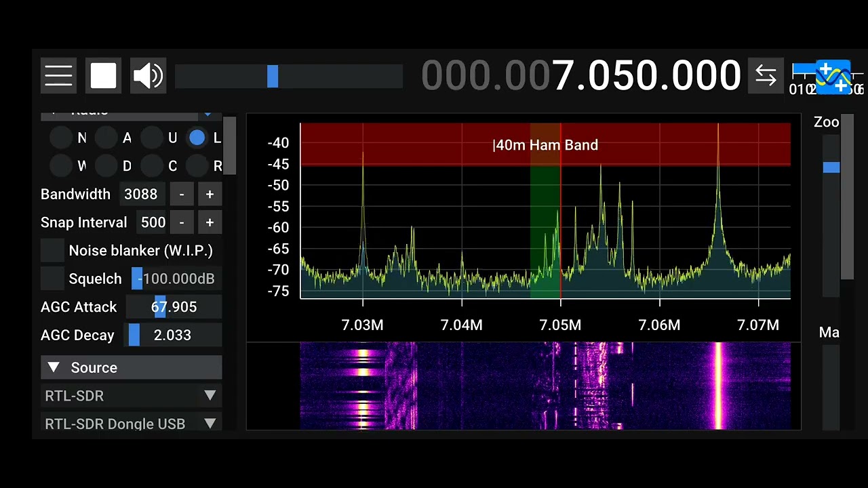
Task: Open the hamburger menu
Action: 58,75
